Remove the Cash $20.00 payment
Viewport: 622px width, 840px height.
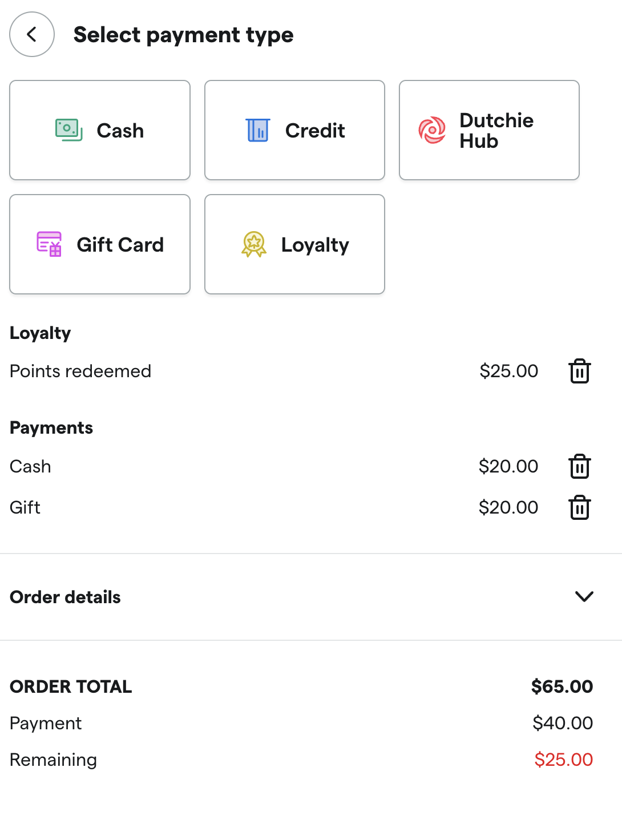point(579,466)
